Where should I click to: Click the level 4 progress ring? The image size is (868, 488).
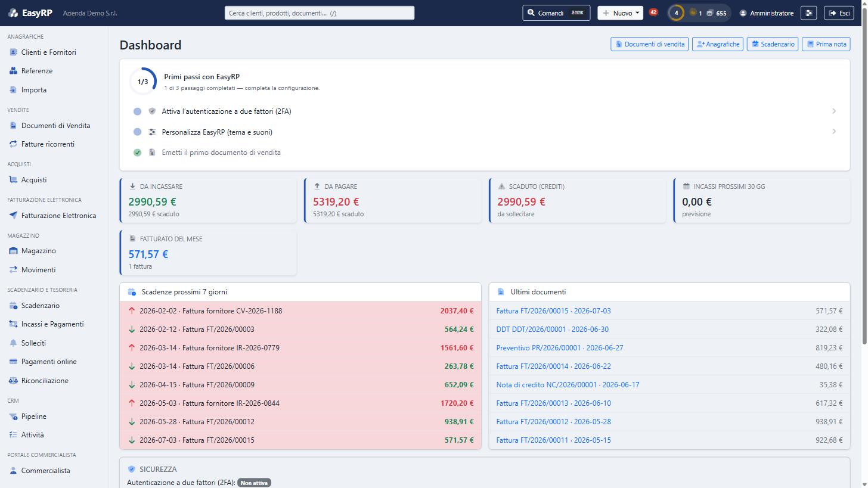point(676,13)
